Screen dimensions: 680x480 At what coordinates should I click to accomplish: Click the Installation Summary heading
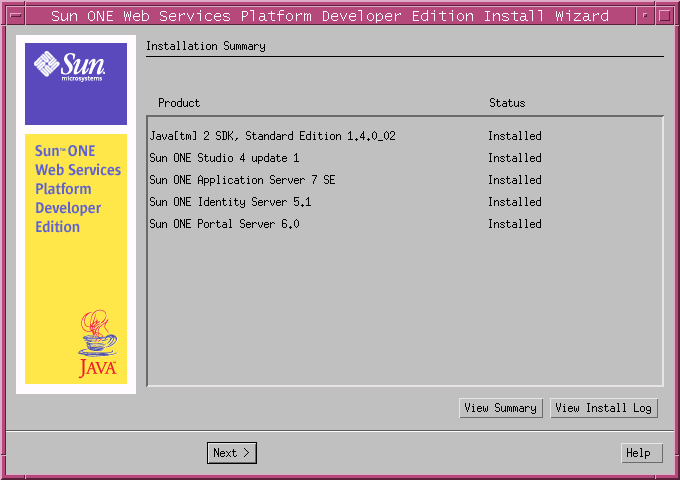(x=206, y=46)
